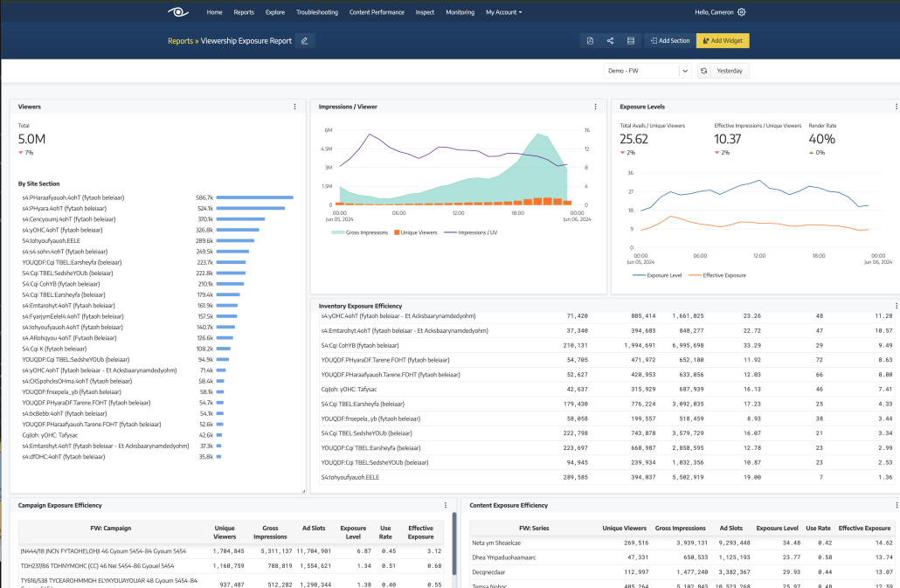
Task: Click the Reports breadcrumb link
Action: point(180,40)
